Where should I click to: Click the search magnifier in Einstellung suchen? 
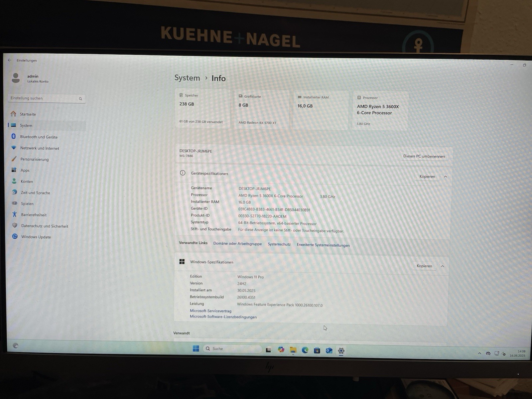pyautogui.click(x=80, y=99)
